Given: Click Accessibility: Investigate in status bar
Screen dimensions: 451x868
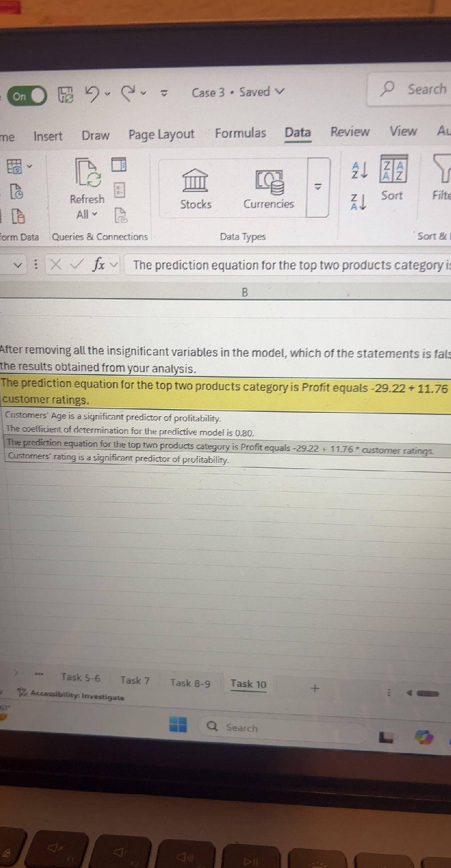Looking at the screenshot, I should [x=71, y=695].
